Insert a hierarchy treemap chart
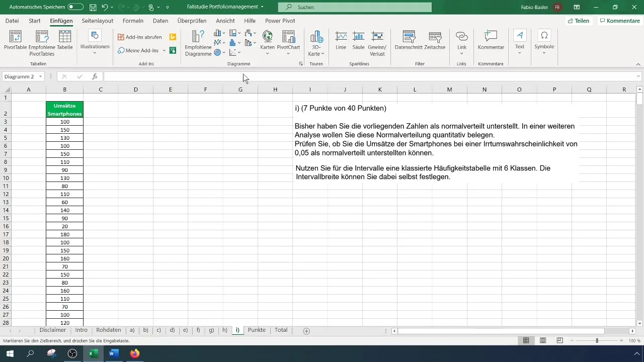Screen dimensions: 644x362 (235, 34)
